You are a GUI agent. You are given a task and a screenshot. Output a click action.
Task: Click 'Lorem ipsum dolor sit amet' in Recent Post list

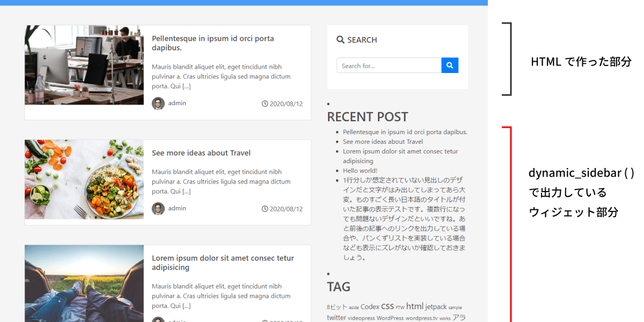[400, 156]
